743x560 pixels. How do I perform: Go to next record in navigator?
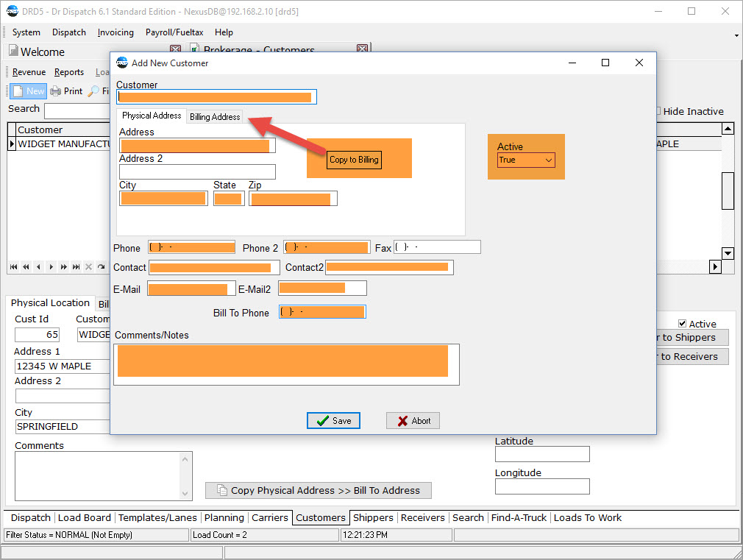tap(51, 267)
